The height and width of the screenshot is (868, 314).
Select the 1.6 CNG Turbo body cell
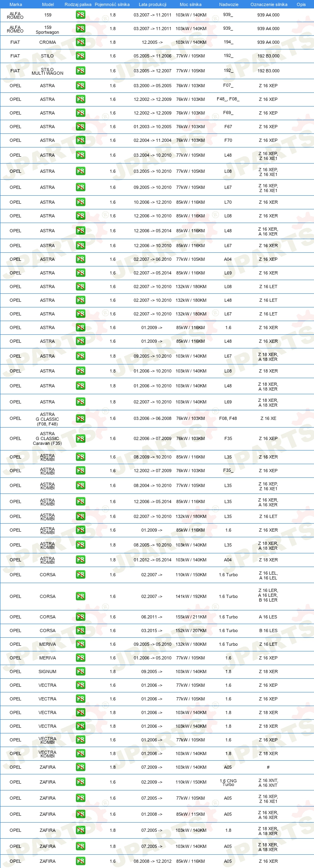coord(228,782)
